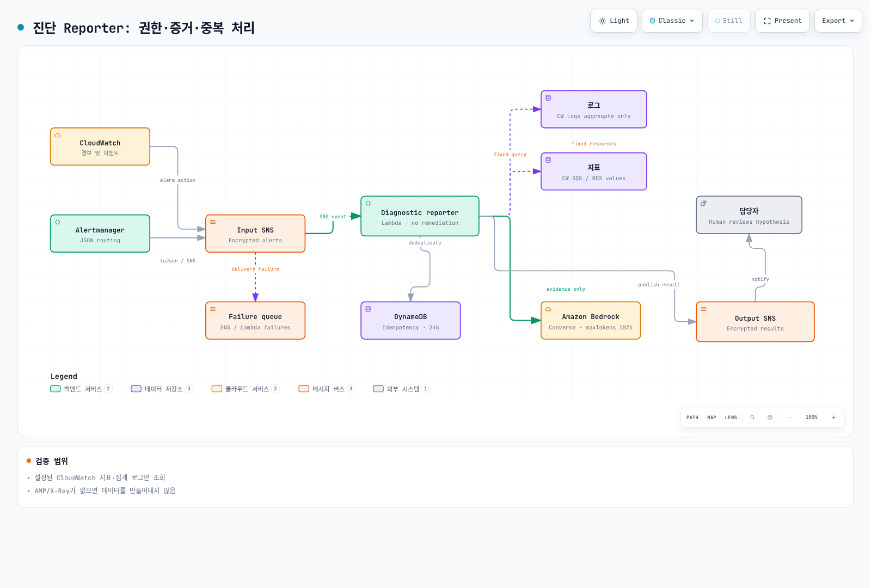Open the Classic style dropdown

coord(672,21)
